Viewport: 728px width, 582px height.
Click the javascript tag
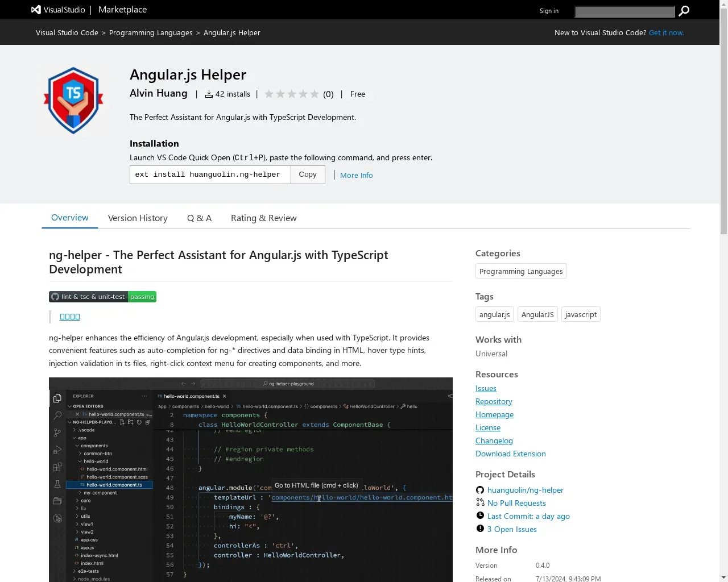point(581,314)
